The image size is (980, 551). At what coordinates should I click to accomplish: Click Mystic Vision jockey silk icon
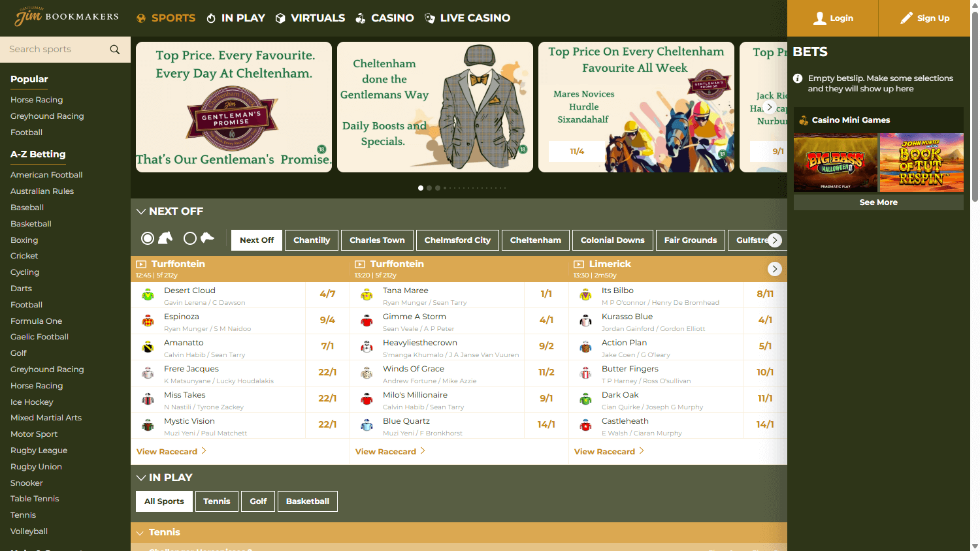point(148,426)
